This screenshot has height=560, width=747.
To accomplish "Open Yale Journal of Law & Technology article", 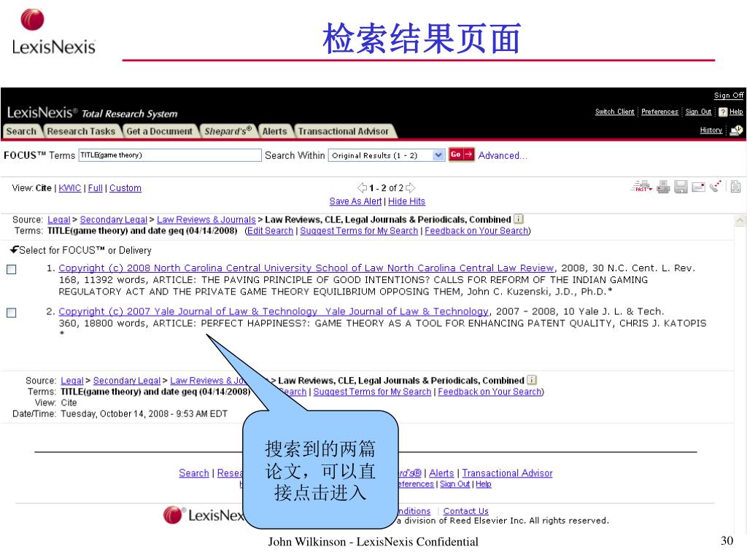I will pyautogui.click(x=274, y=311).
